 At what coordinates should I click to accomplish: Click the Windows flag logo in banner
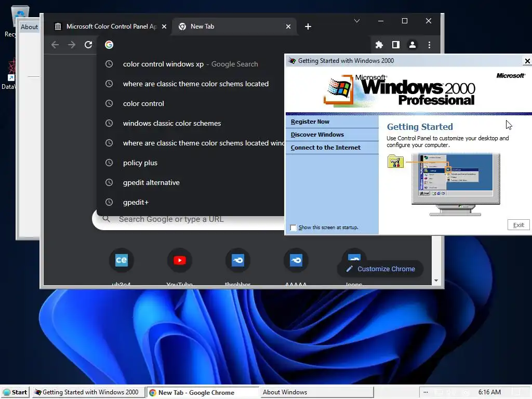click(x=338, y=90)
